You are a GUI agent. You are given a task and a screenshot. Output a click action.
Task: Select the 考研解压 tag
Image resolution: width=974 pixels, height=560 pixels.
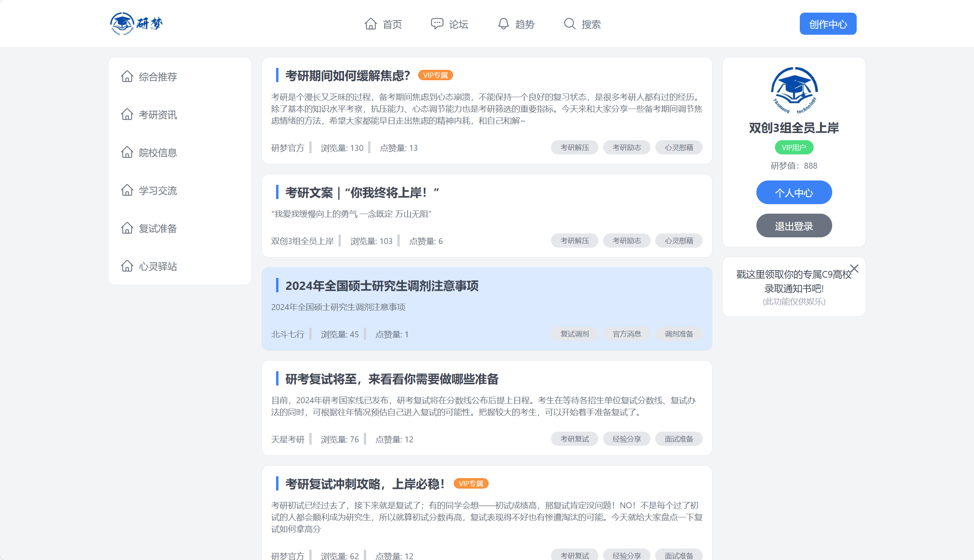point(574,147)
